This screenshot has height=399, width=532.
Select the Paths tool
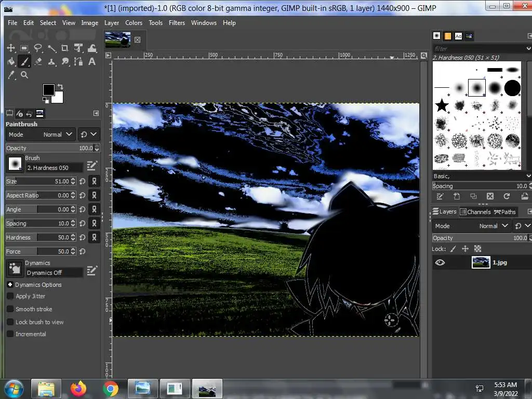78,61
